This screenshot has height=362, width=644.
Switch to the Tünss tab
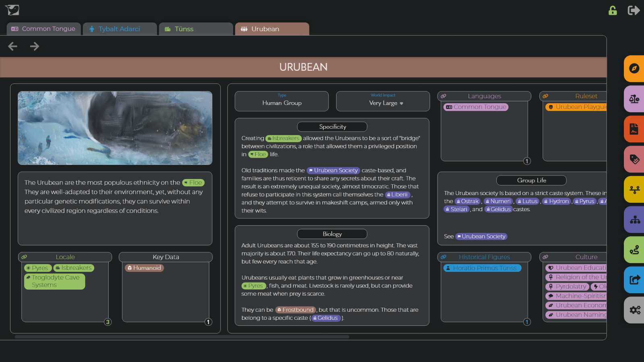coord(196,29)
